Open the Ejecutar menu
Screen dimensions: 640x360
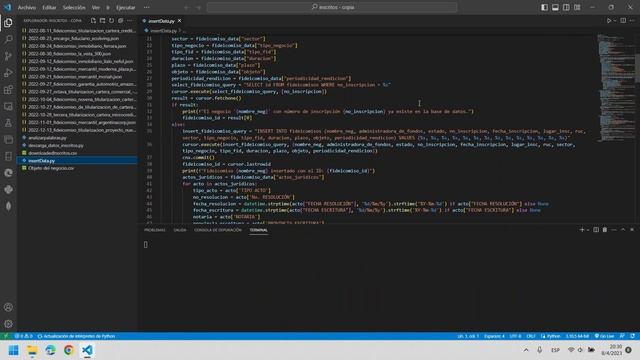126,7
